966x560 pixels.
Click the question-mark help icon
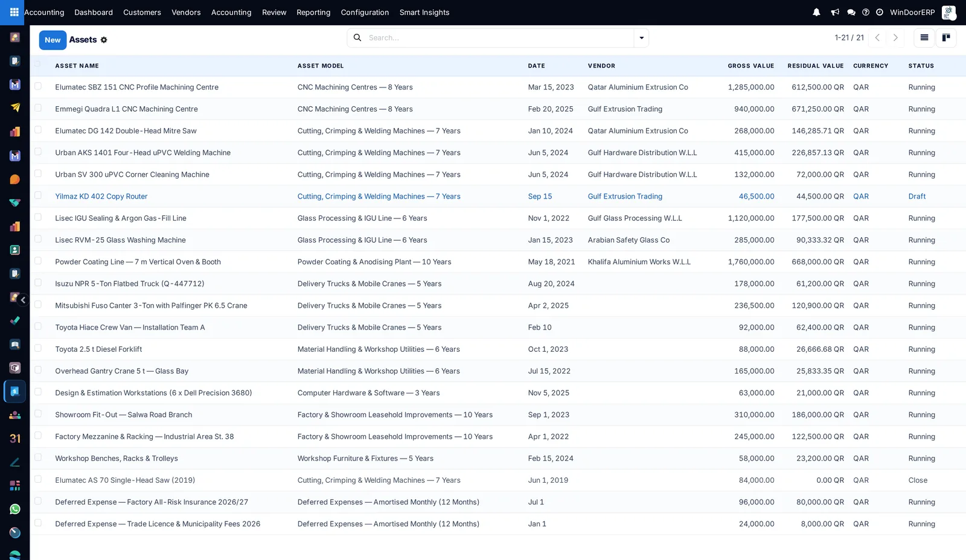pyautogui.click(x=866, y=12)
